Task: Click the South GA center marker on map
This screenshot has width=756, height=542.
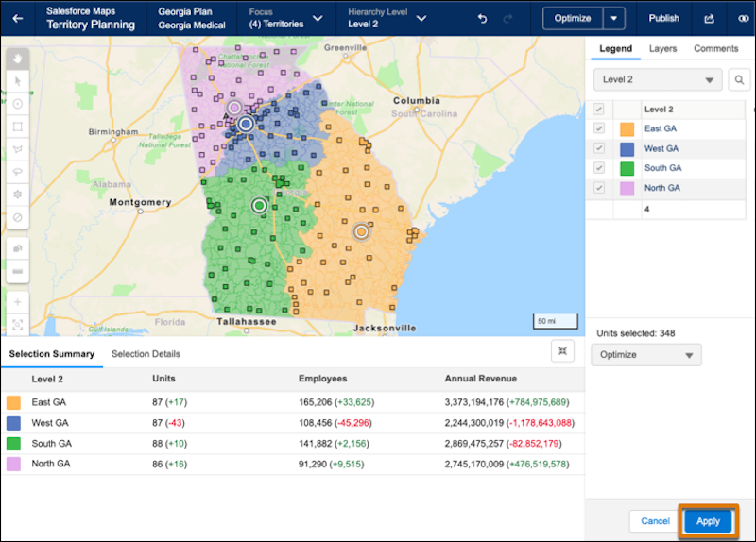Action: (x=259, y=206)
